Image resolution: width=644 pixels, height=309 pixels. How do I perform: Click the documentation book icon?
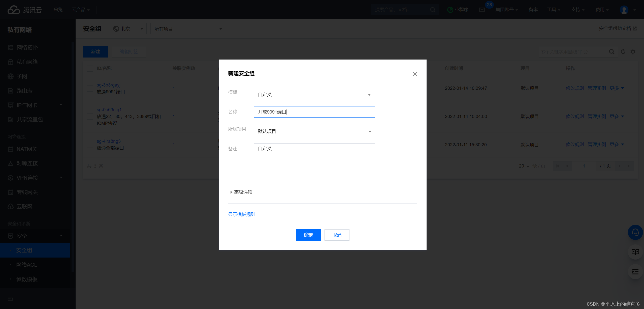635,252
